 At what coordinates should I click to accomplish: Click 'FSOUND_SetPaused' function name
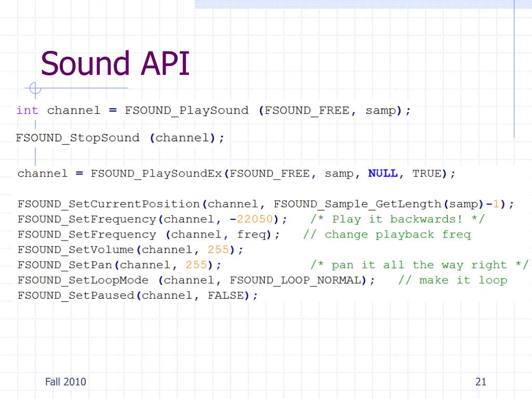click(76, 296)
